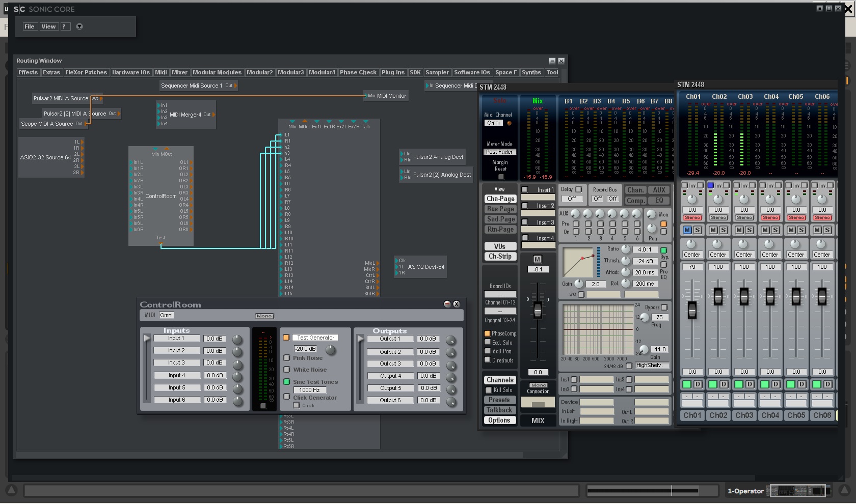Open the View menu
Image resolution: width=856 pixels, height=504 pixels.
(x=49, y=26)
